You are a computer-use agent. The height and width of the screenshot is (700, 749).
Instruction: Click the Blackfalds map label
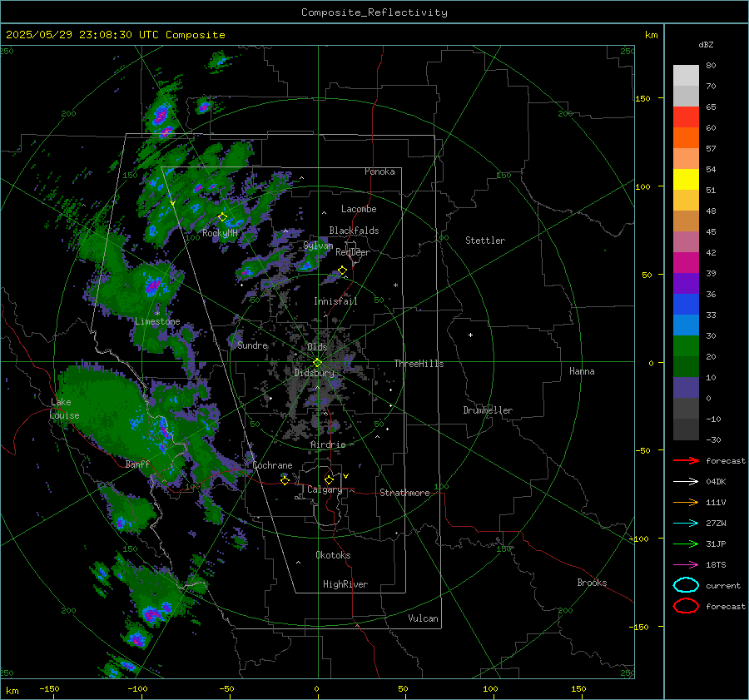click(354, 231)
